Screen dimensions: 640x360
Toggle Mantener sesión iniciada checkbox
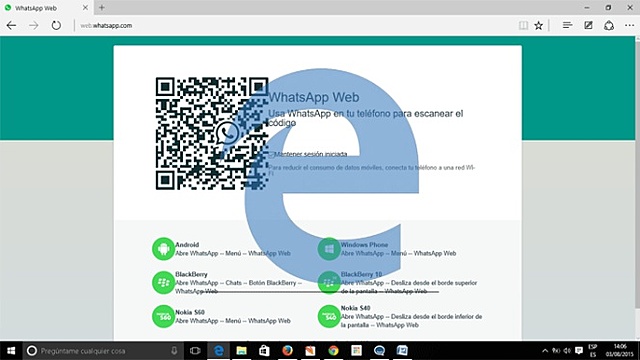(271, 154)
